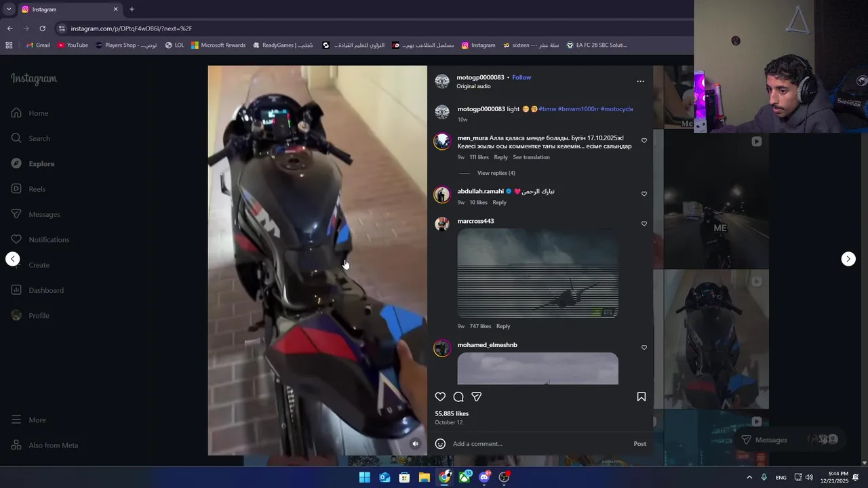Open Reels from the sidebar

coord(28,189)
